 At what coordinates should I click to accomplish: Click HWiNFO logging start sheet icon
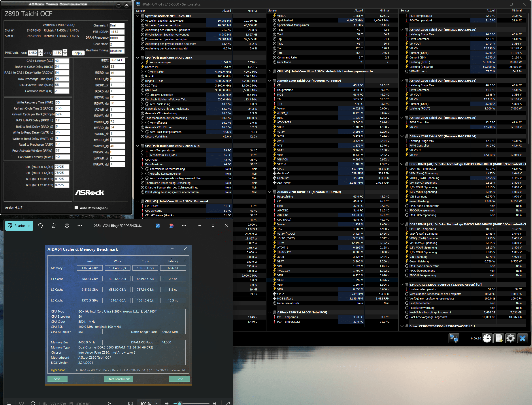[499, 339]
